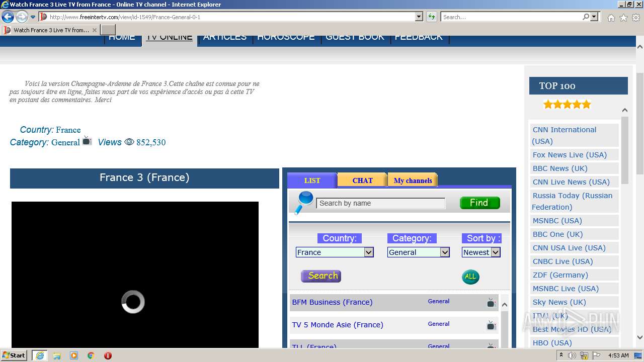Open Fox News Live (USA) link
644x362 pixels.
[x=570, y=155]
